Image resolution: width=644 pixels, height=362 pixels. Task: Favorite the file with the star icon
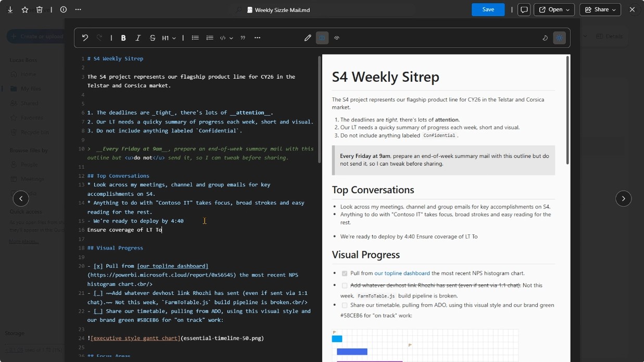[x=25, y=9]
